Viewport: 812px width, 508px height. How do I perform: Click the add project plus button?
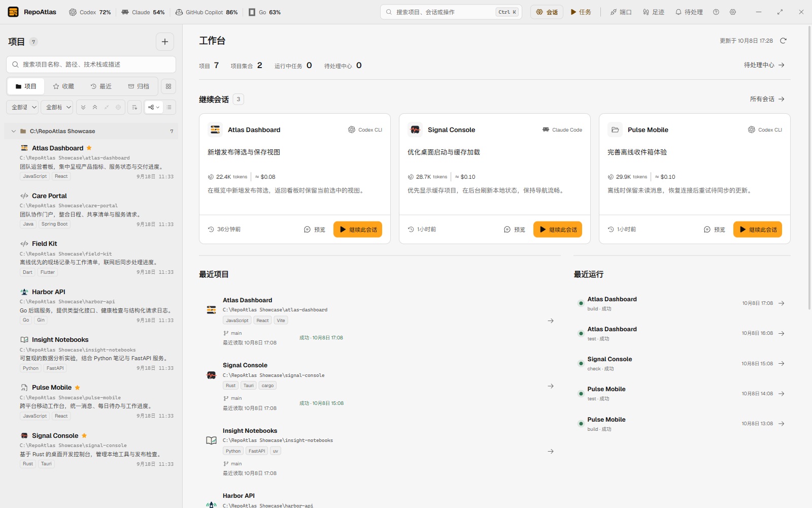click(165, 42)
